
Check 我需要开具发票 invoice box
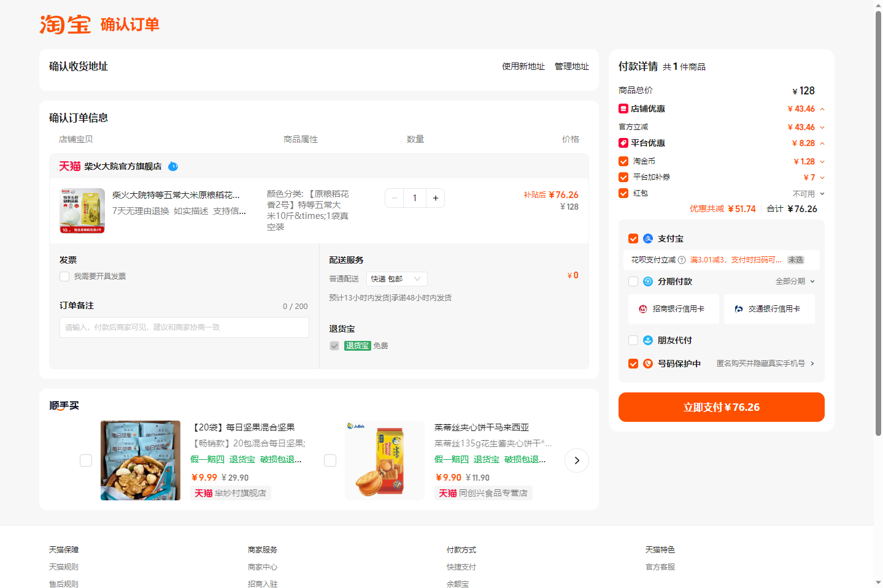(64, 277)
